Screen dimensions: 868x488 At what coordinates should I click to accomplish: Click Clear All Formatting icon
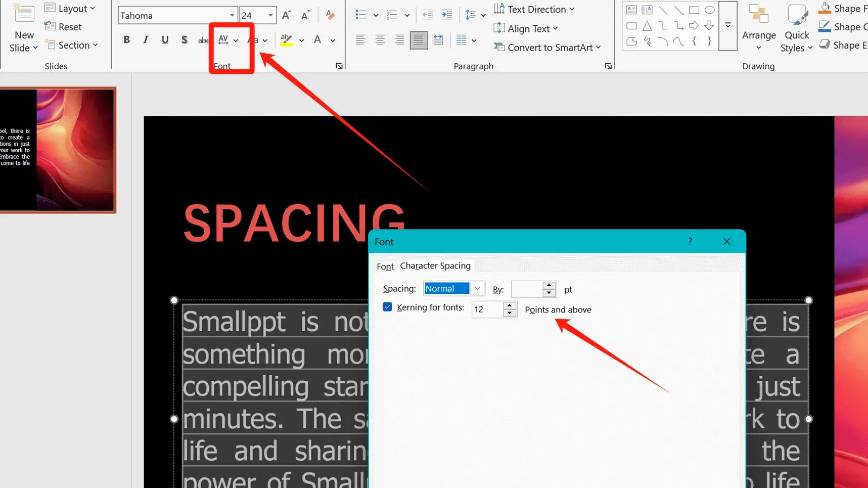click(x=330, y=16)
